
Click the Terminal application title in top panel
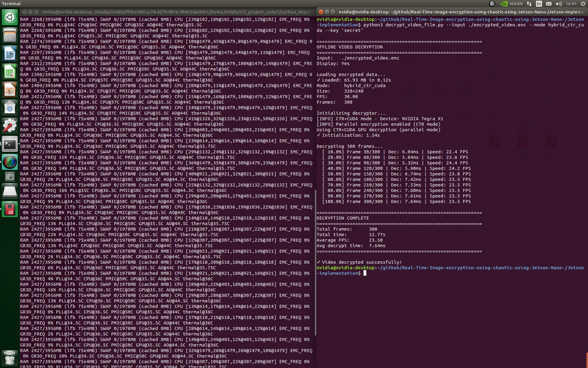point(11,4)
